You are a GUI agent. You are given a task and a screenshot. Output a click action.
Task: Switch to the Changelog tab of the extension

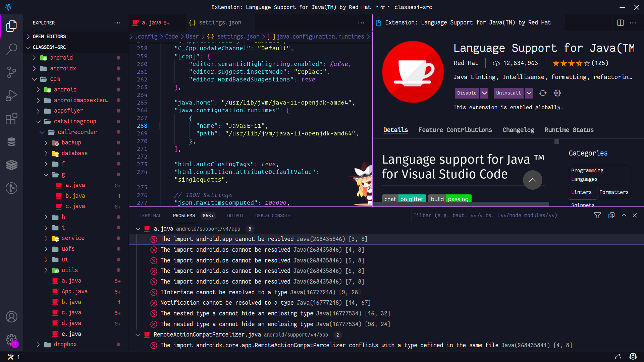click(518, 130)
